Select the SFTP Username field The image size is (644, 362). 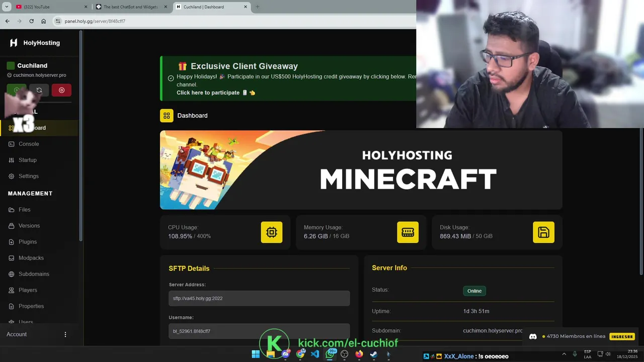pyautogui.click(x=259, y=331)
